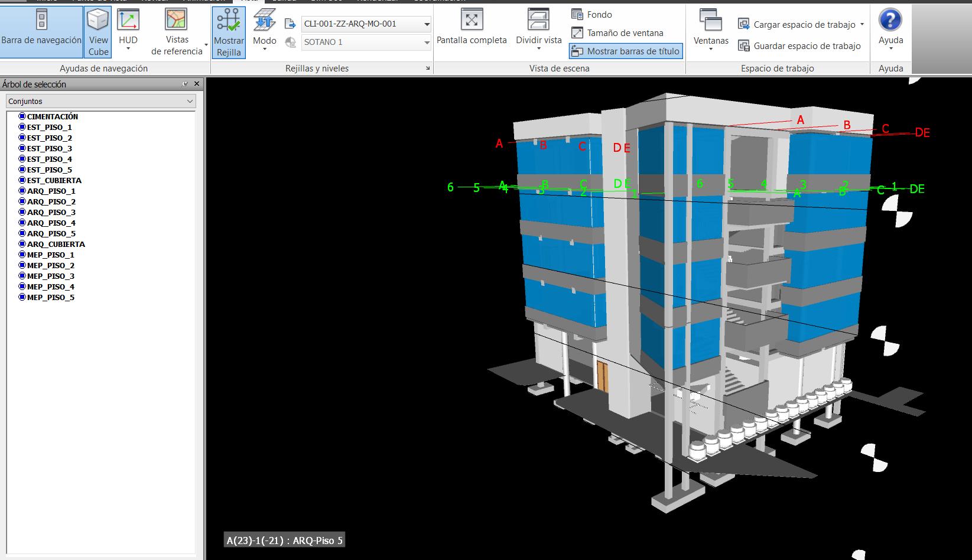
Task: Click the Ayudas de navegación group label
Action: (x=104, y=69)
